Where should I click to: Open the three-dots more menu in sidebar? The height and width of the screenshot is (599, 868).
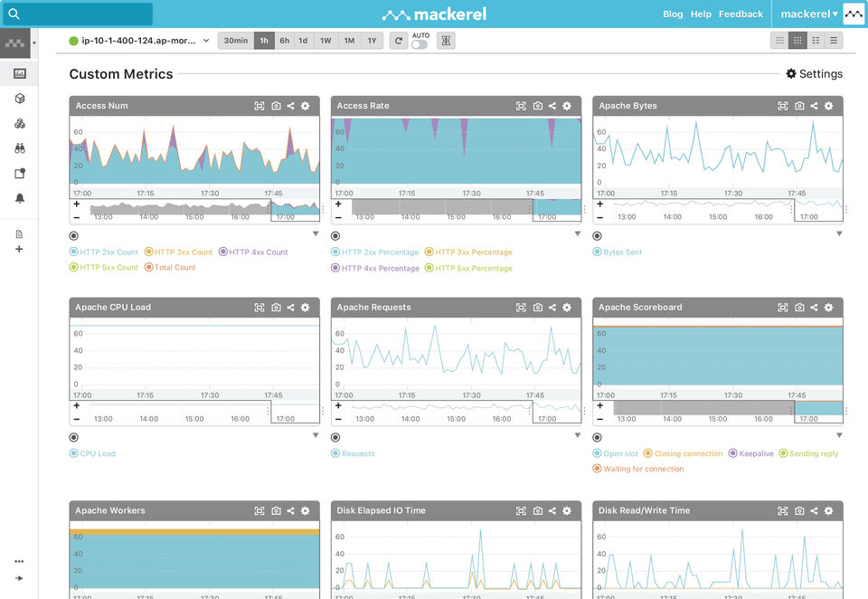(19, 561)
